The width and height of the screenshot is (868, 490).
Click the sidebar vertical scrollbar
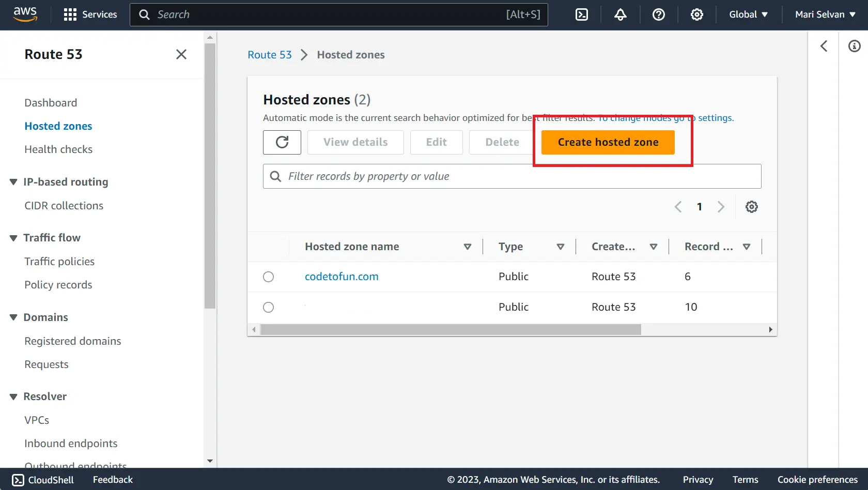pyautogui.click(x=210, y=176)
